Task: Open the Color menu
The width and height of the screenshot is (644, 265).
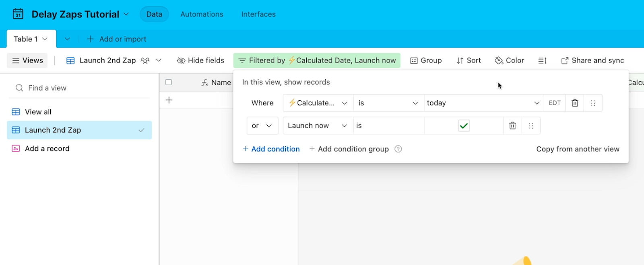Action: coord(510,60)
